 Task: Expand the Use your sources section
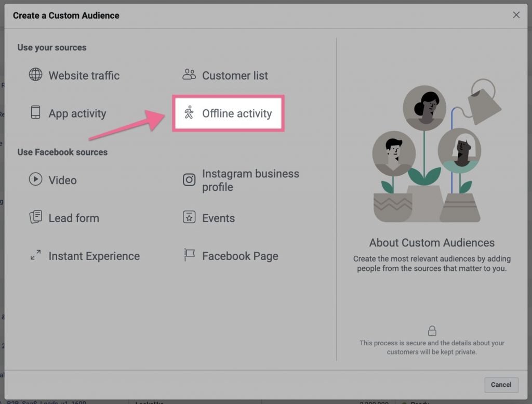point(52,47)
